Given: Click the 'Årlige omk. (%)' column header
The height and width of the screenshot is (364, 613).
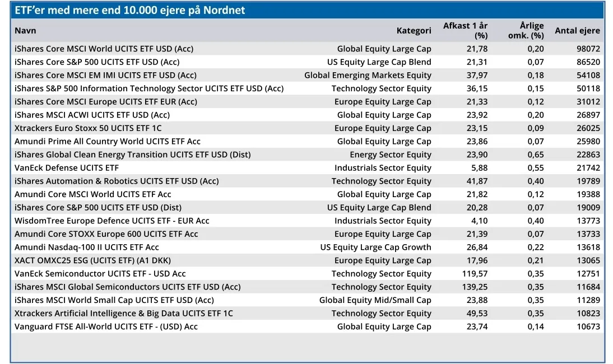Looking at the screenshot, I should [526, 30].
